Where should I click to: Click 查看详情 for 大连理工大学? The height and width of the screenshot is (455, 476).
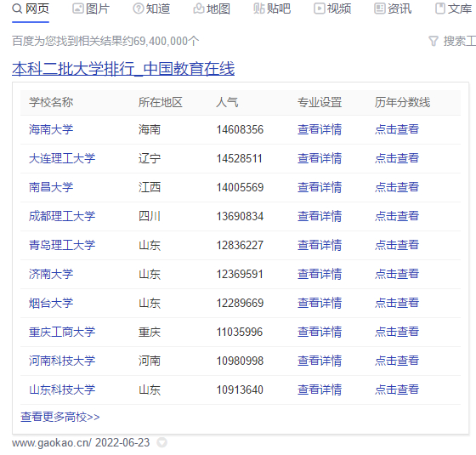click(320, 158)
